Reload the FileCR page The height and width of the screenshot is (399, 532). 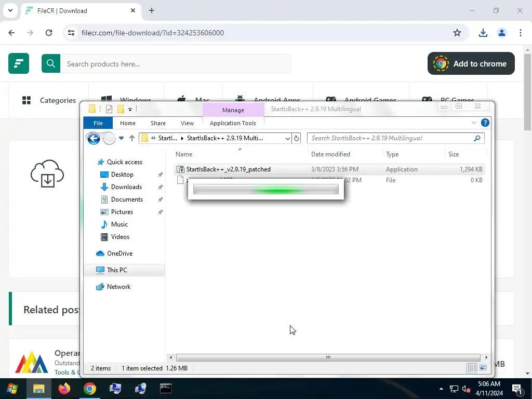(49, 33)
